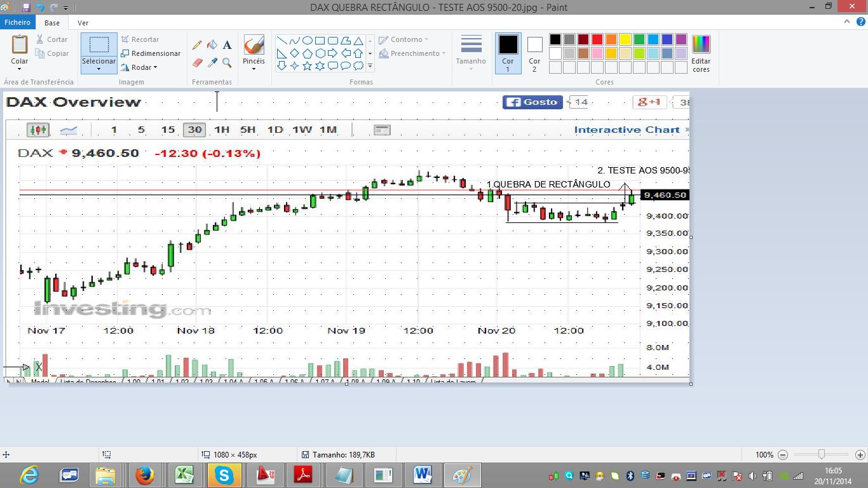Screen dimensions: 868x488
Task: Open the Editar cores color editor
Action: [701, 53]
